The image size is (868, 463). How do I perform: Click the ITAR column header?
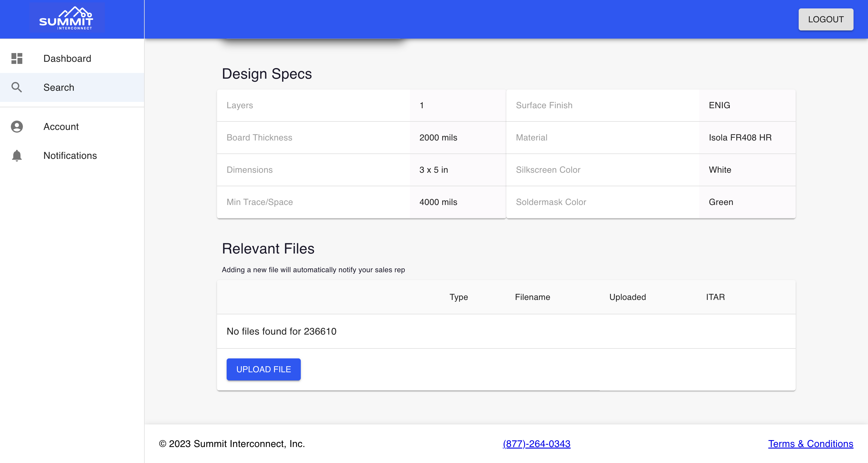[x=715, y=297]
